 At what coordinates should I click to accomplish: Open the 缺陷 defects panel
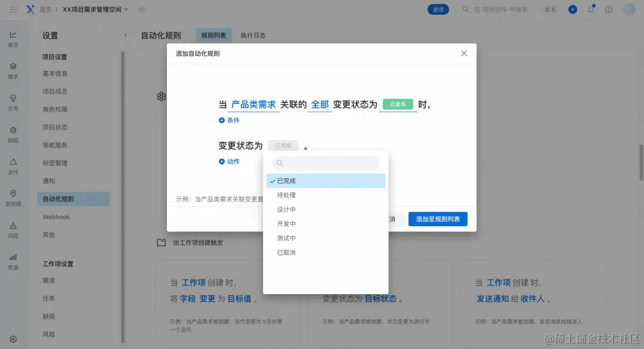(x=13, y=134)
